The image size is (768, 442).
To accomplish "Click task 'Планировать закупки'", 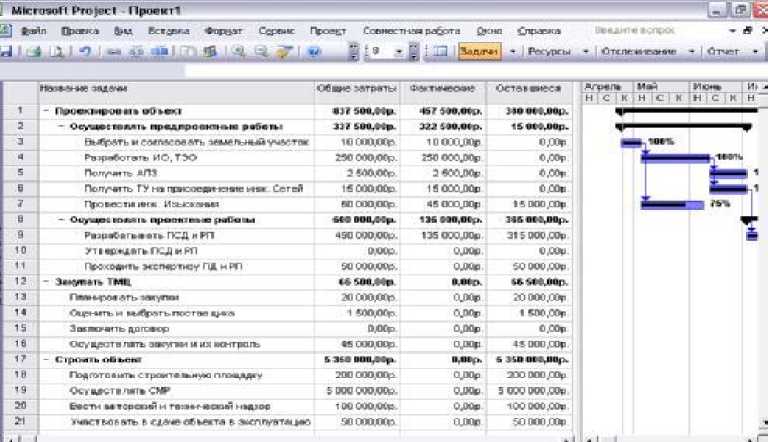I will (x=124, y=297).
